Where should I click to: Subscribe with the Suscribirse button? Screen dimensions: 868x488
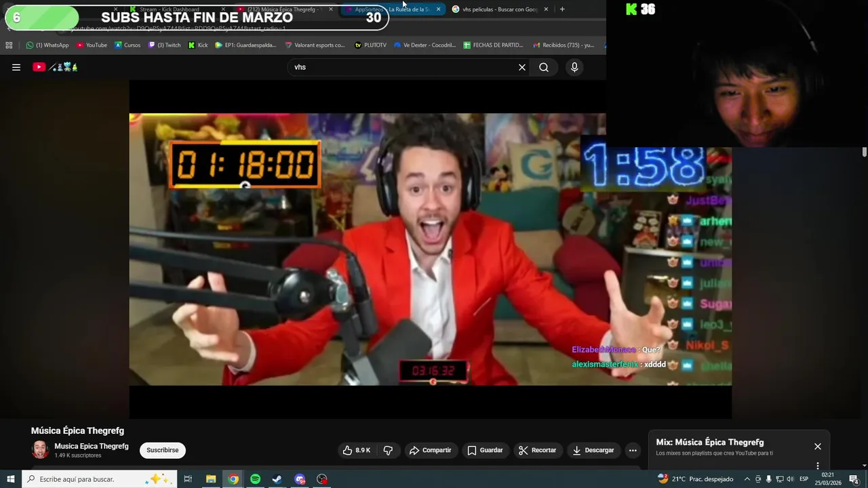[163, 450]
